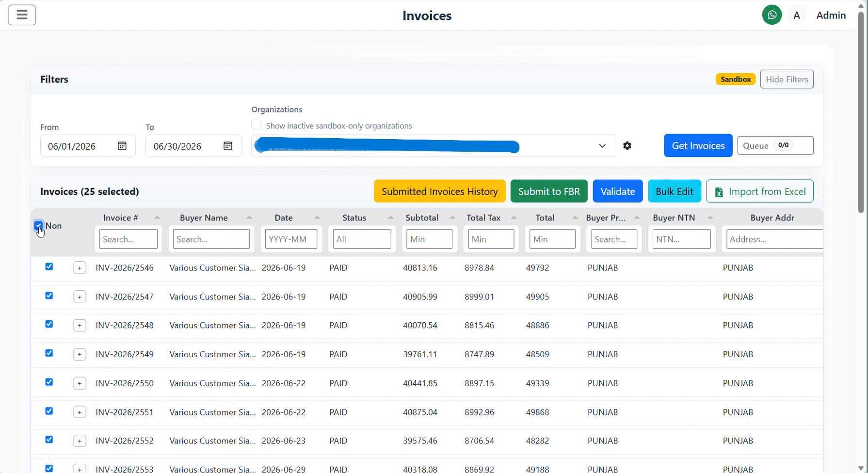Select date cell for INV-2026/2552

tap(284, 441)
